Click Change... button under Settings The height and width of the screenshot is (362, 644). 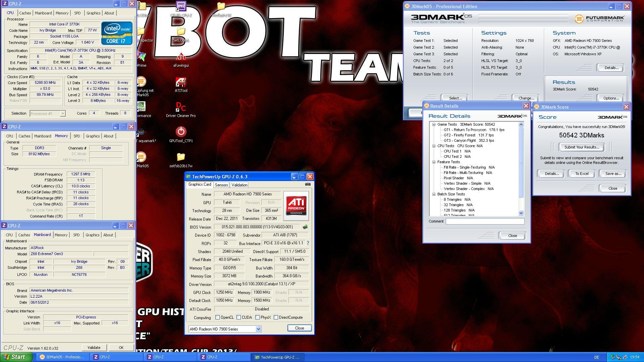[x=526, y=98]
